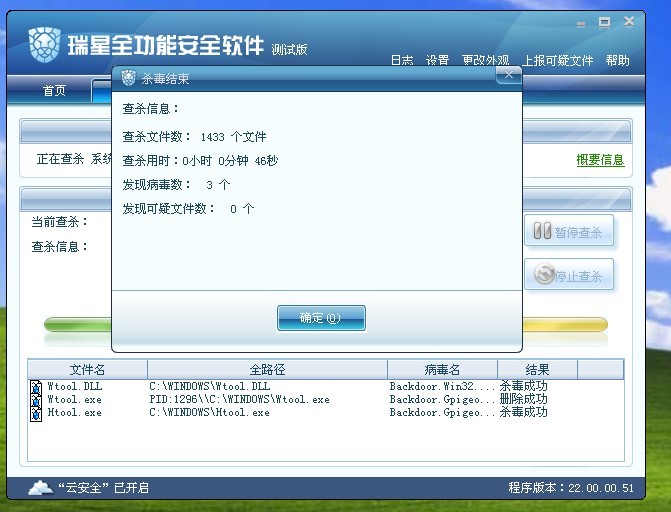Click the 停止查杀 stop button
The image size is (671, 512).
pos(569,275)
